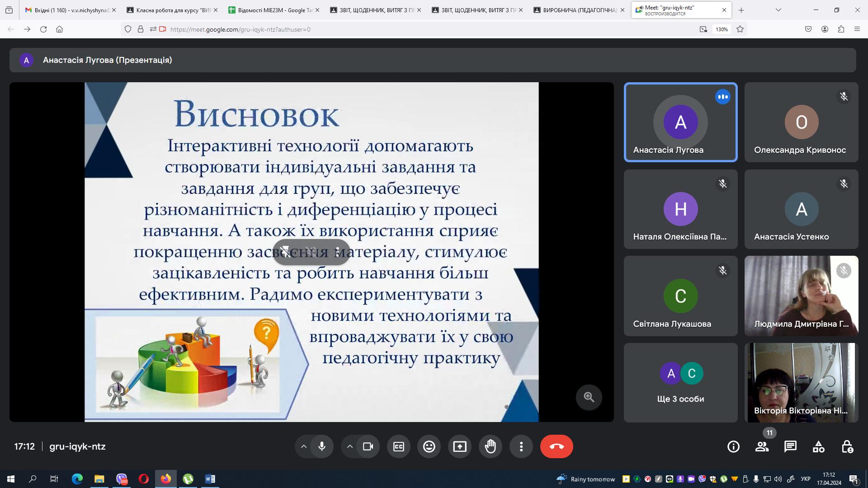Viewport: 868px width, 488px height.
Task: Open the Activities panel
Action: [x=819, y=446]
